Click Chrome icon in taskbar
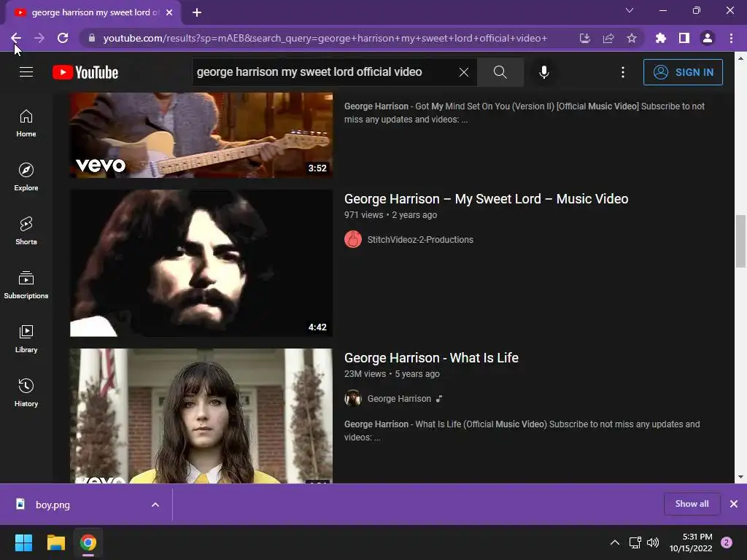 [x=88, y=542]
